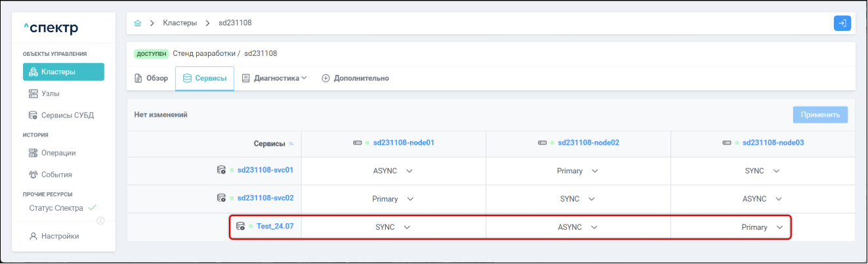Image resolution: width=868 pixels, height=264 pixels.
Task: Click the home icon in breadcrumb
Action: [138, 23]
